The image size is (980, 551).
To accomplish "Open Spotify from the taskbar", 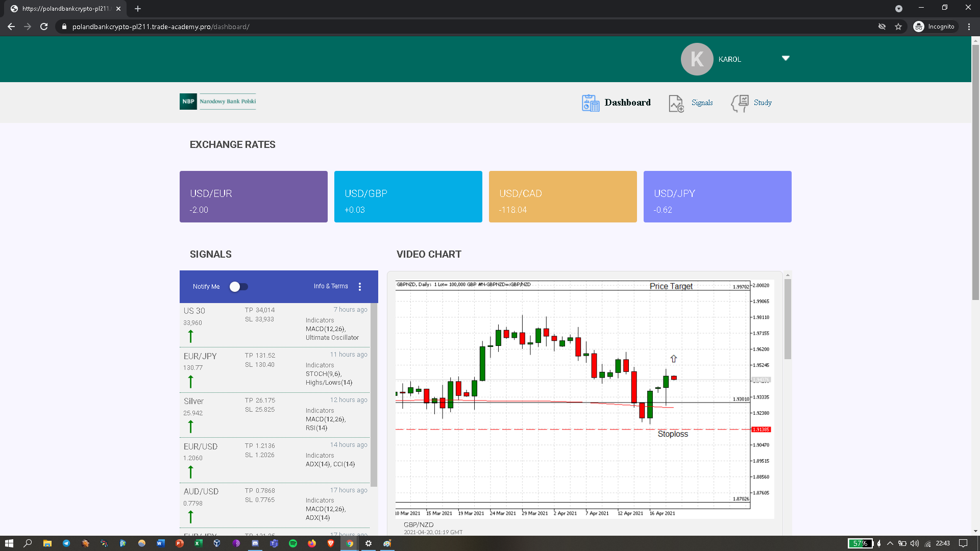I will [293, 543].
